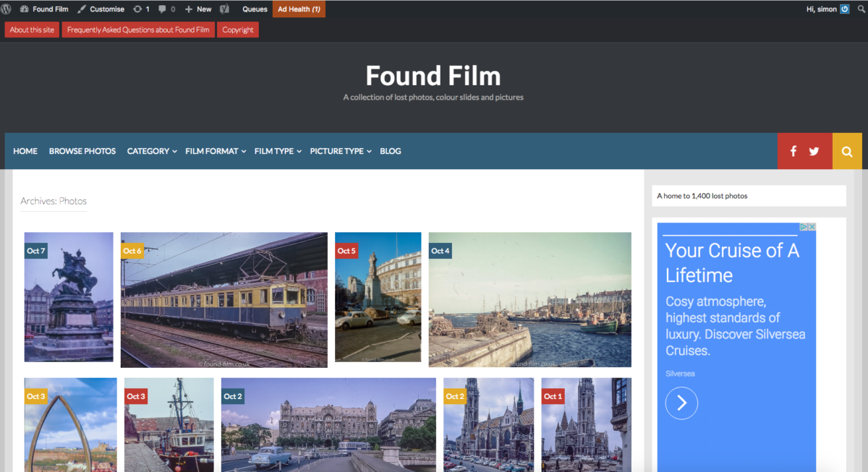Click New in the admin bar

[x=198, y=9]
